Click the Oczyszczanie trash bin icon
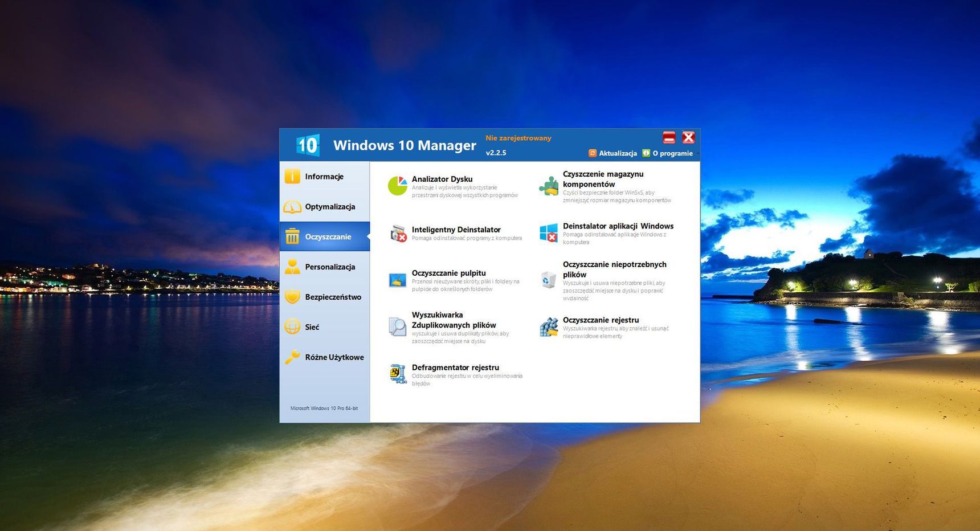 [x=292, y=236]
